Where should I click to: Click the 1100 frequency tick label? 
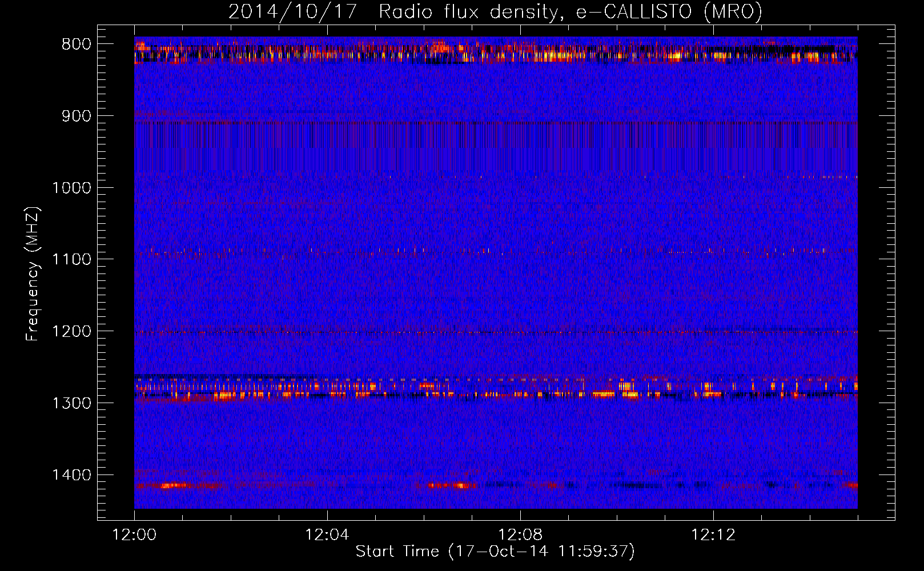[71, 260]
